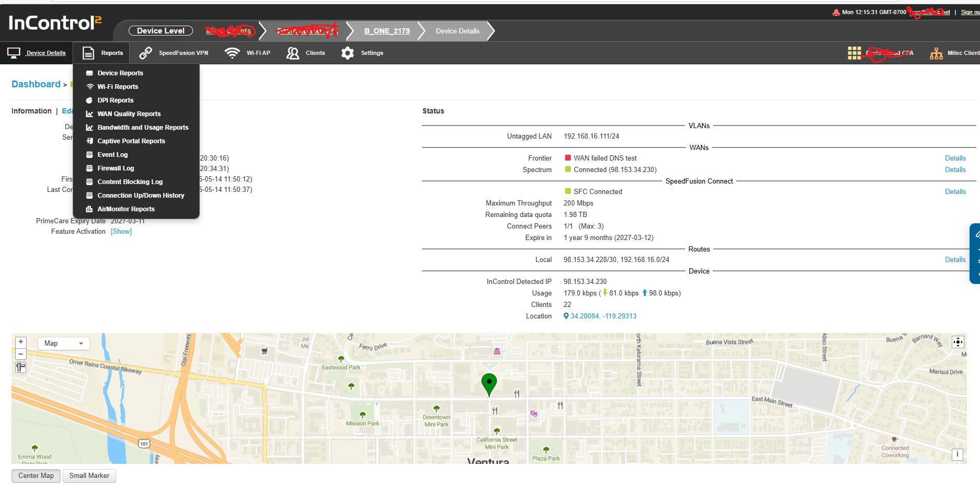
Task: Open Event Log from Reports menu
Action: point(112,155)
